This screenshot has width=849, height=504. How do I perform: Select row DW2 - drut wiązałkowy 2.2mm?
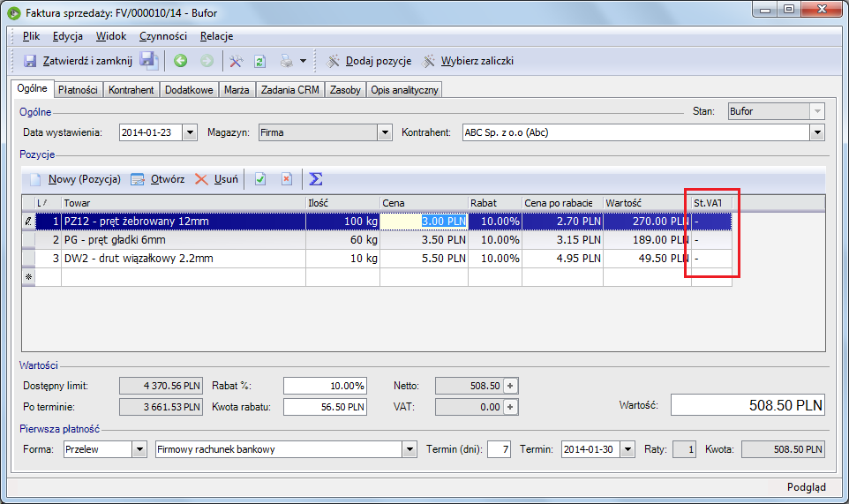(x=376, y=259)
